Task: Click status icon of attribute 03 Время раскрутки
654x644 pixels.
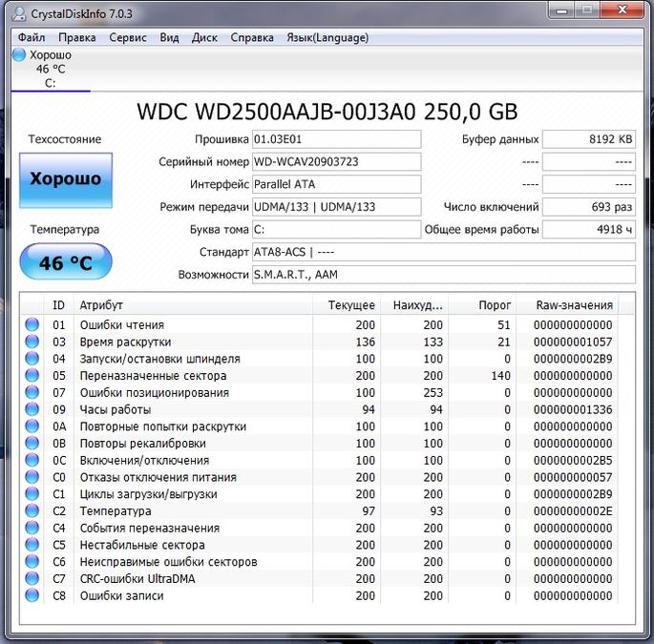Action: point(32,342)
